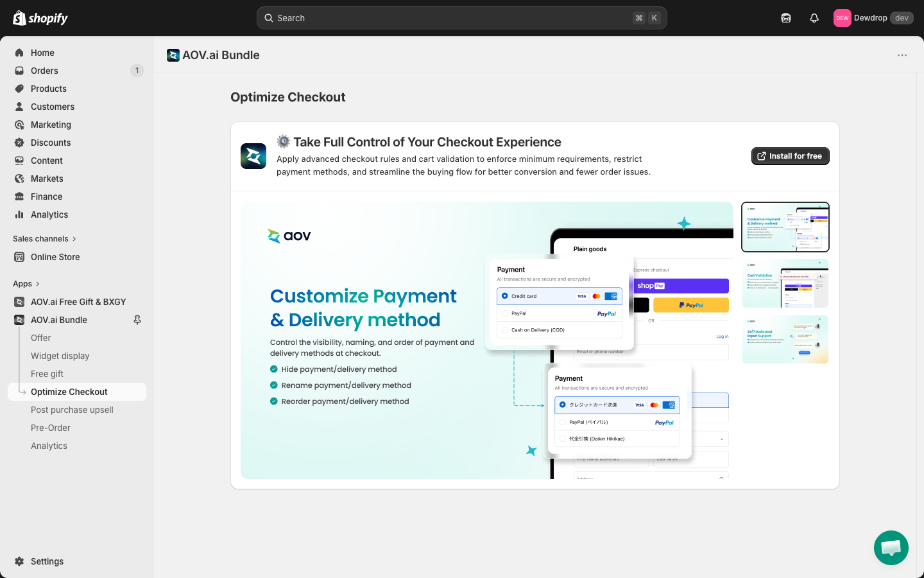Open Post purchase upsell

tap(73, 410)
